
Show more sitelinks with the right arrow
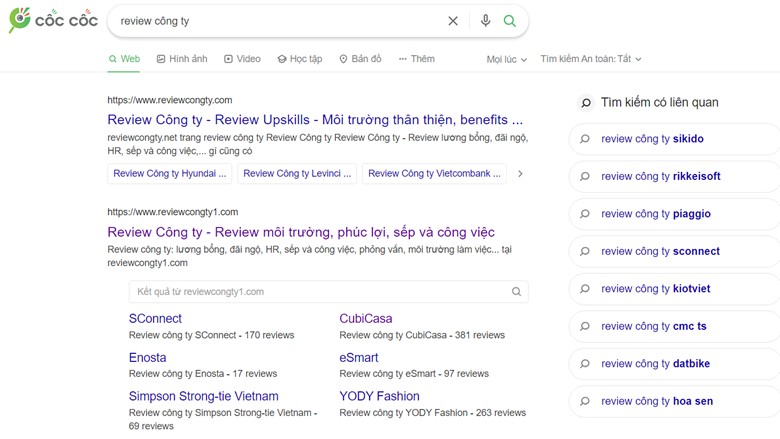tap(520, 174)
